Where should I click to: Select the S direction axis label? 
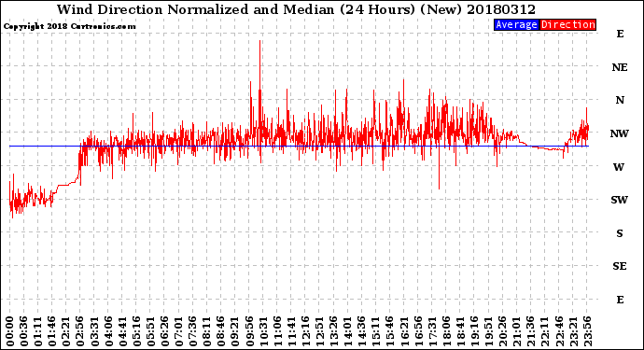tap(620, 233)
